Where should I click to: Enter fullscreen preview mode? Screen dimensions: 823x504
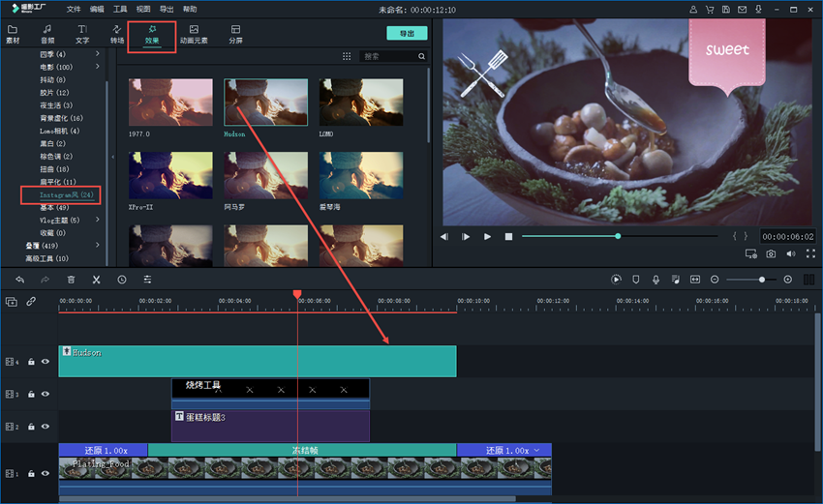pos(809,254)
